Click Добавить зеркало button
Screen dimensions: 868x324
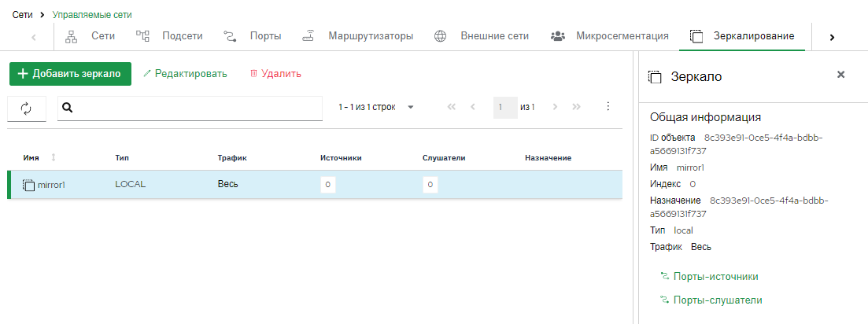point(70,74)
